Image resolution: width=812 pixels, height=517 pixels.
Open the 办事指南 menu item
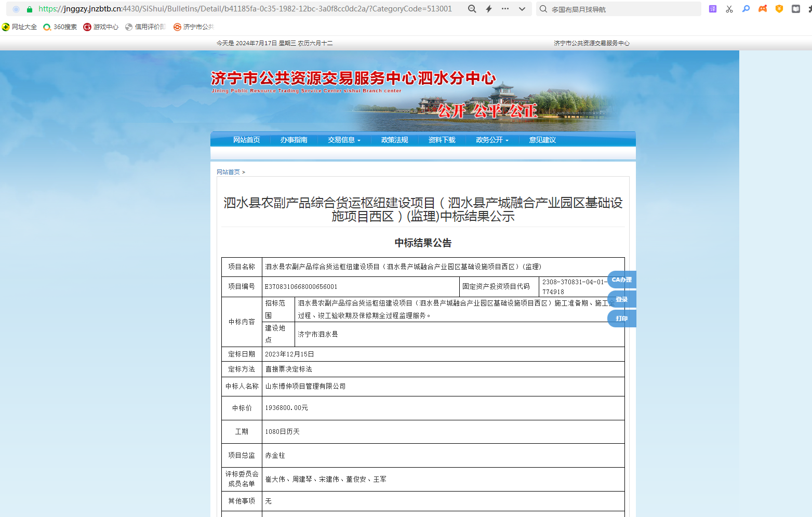coord(294,140)
